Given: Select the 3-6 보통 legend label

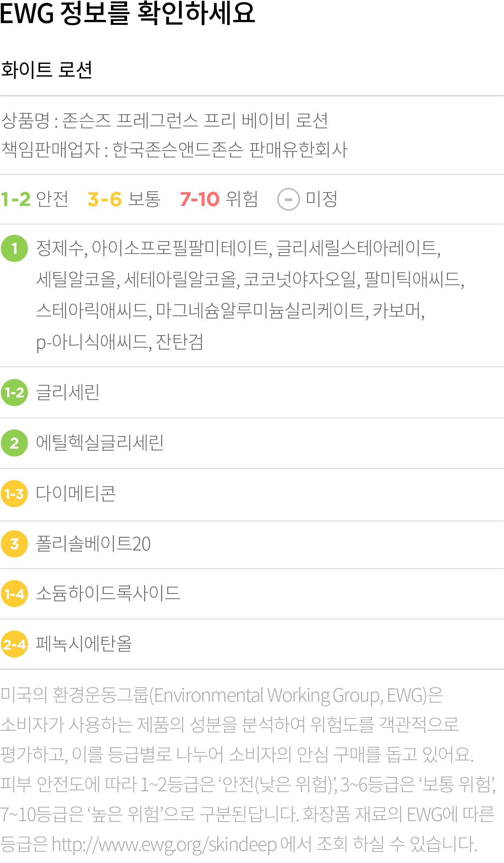Looking at the screenshot, I should click(x=124, y=199).
